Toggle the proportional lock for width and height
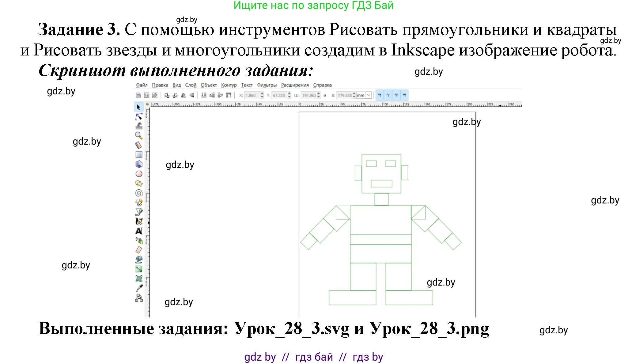 (325, 95)
